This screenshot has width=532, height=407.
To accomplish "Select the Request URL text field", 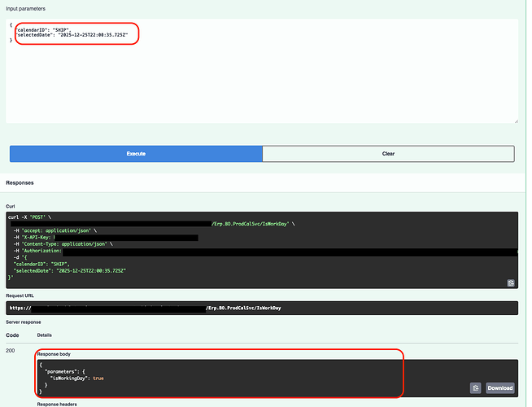I will tap(262, 309).
